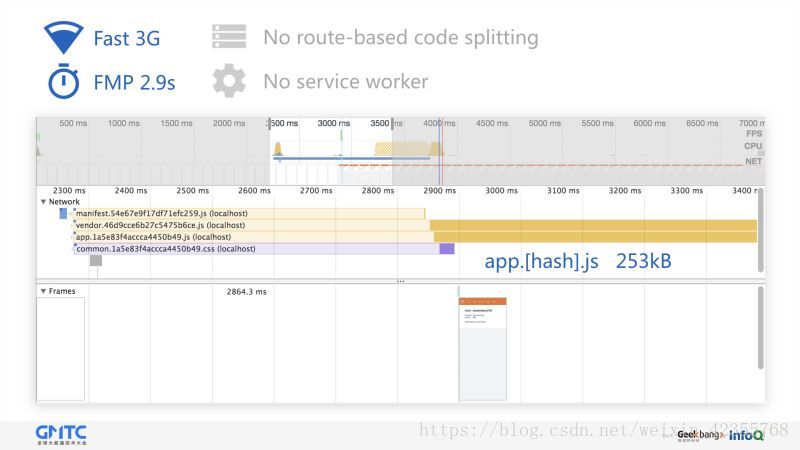Click the No route-based code splitting text
Screen dimensions: 800x450
point(401,38)
